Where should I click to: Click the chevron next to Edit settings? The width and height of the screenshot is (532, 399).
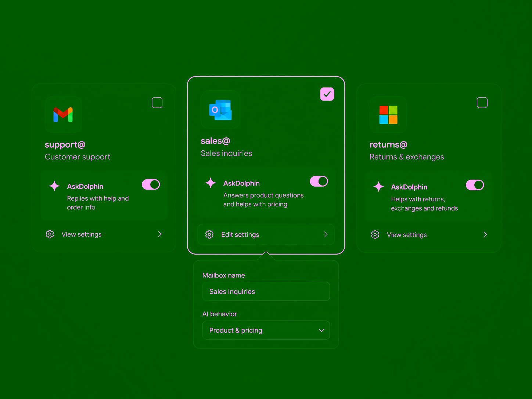pyautogui.click(x=326, y=234)
